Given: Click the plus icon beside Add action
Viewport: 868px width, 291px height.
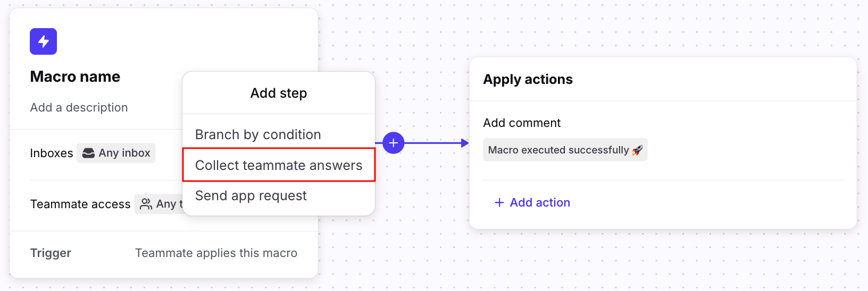Looking at the screenshot, I should tap(499, 202).
